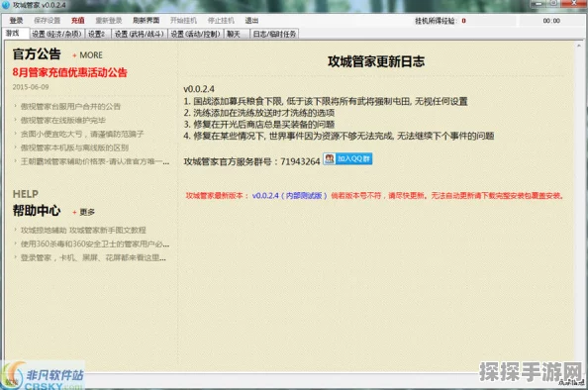This screenshot has height=390, width=588.
Task: Open 登录管家，卡机、黑屏、花屏 help article
Action: 93,257
